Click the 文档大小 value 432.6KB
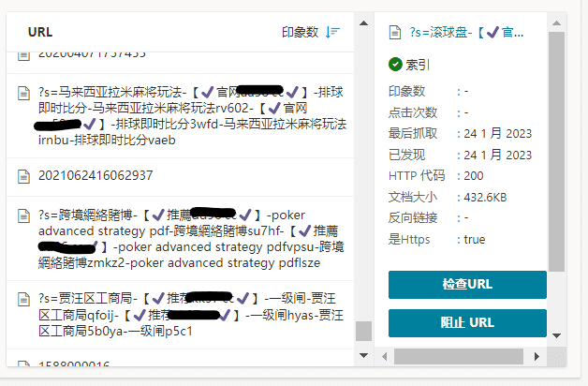Image resolution: width=588 pixels, height=386 pixels. click(x=485, y=198)
